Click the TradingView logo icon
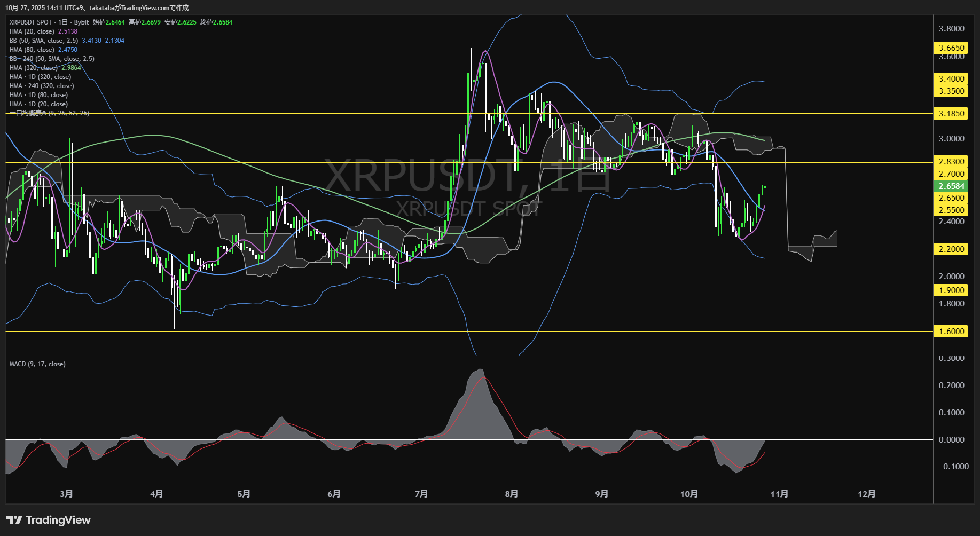The height and width of the screenshot is (536, 980). coord(14,520)
